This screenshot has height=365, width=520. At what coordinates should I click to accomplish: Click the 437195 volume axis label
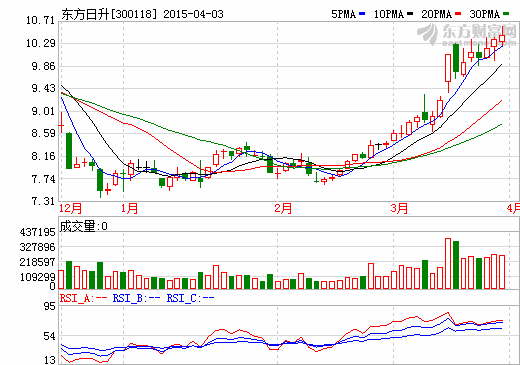[37, 232]
